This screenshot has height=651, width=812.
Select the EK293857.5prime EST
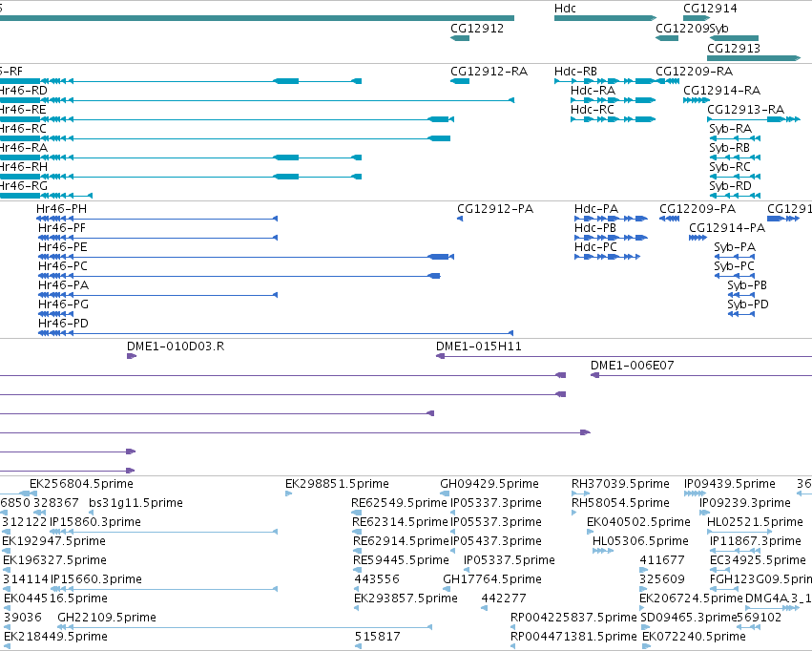[x=357, y=608]
